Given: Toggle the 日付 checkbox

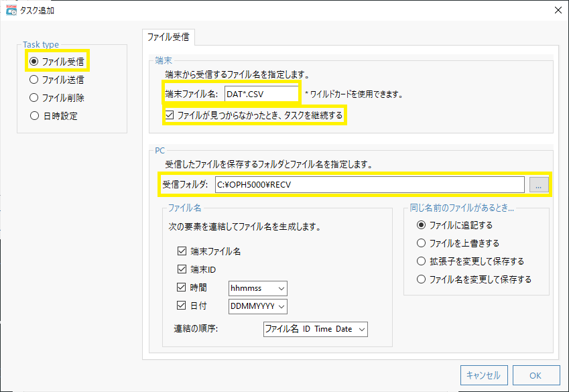Looking at the screenshot, I should 181,306.
